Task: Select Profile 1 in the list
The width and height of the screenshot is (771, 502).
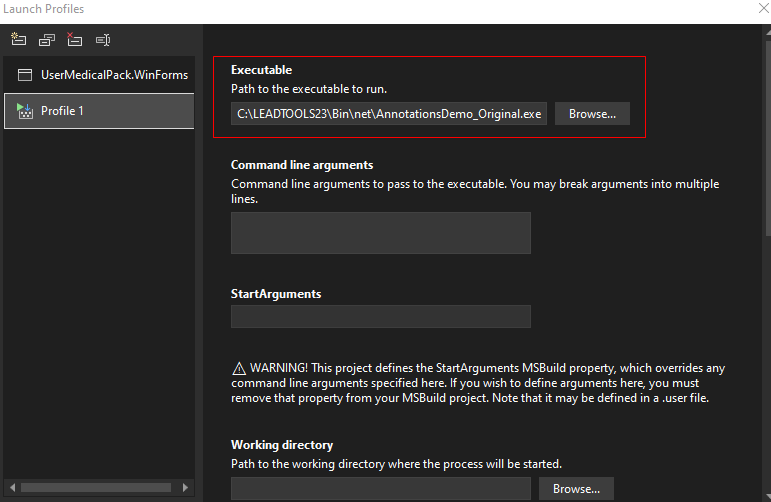Action: click(x=98, y=111)
